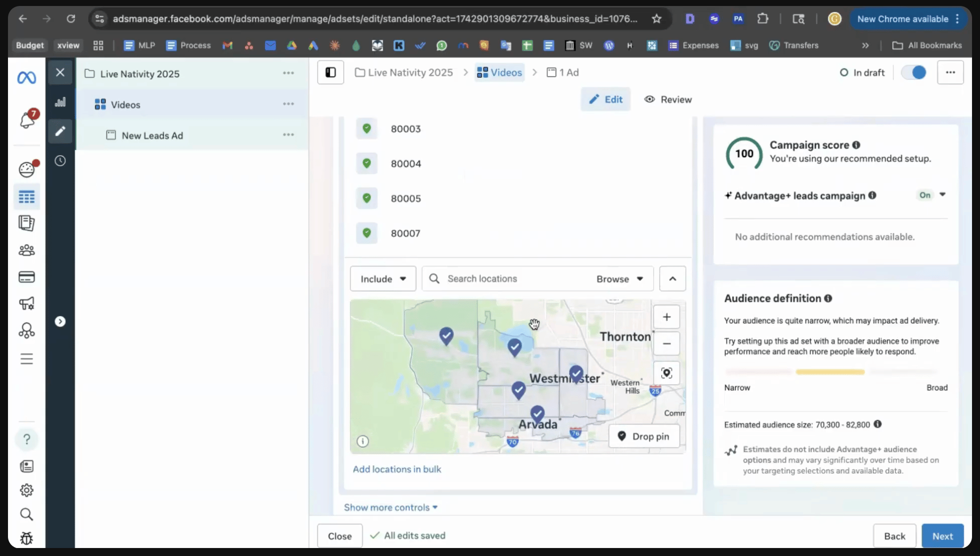This screenshot has height=556, width=980.
Task: Click the Meta logo icon
Action: point(26,77)
